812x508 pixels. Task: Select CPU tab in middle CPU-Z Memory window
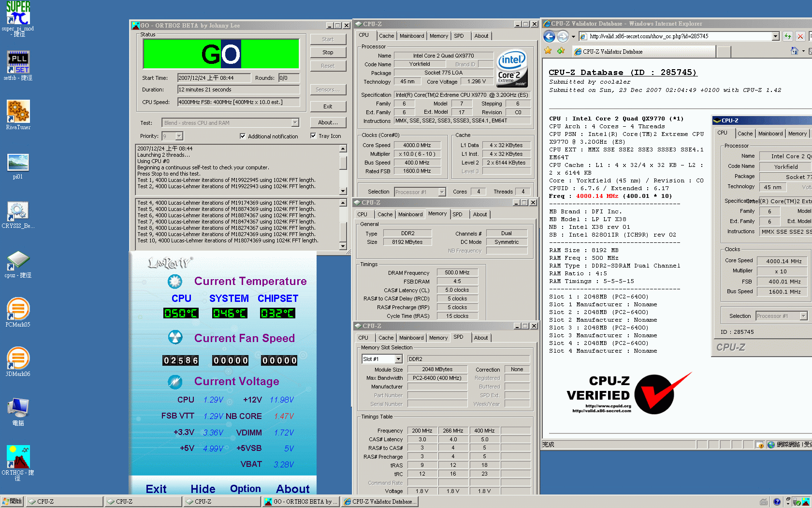pyautogui.click(x=362, y=214)
